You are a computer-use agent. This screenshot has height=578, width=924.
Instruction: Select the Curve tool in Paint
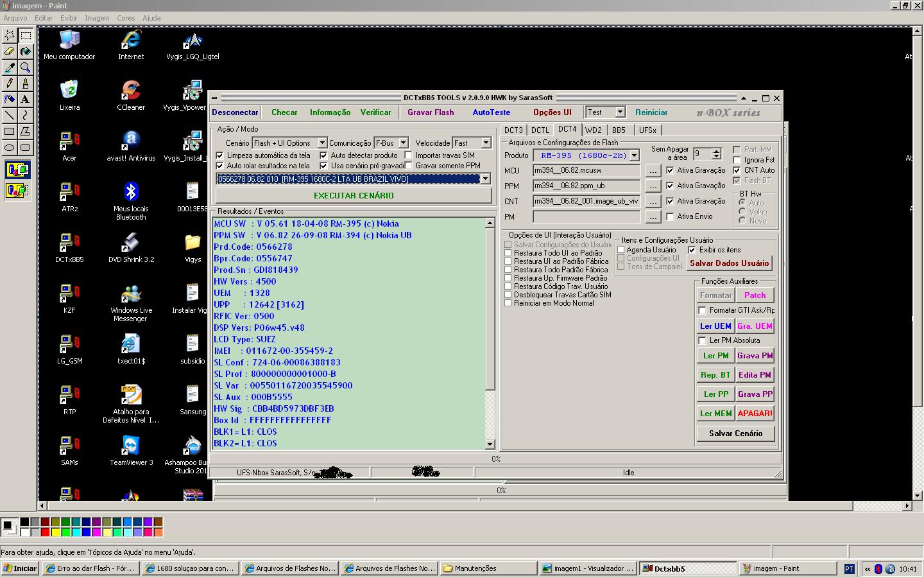pos(25,116)
